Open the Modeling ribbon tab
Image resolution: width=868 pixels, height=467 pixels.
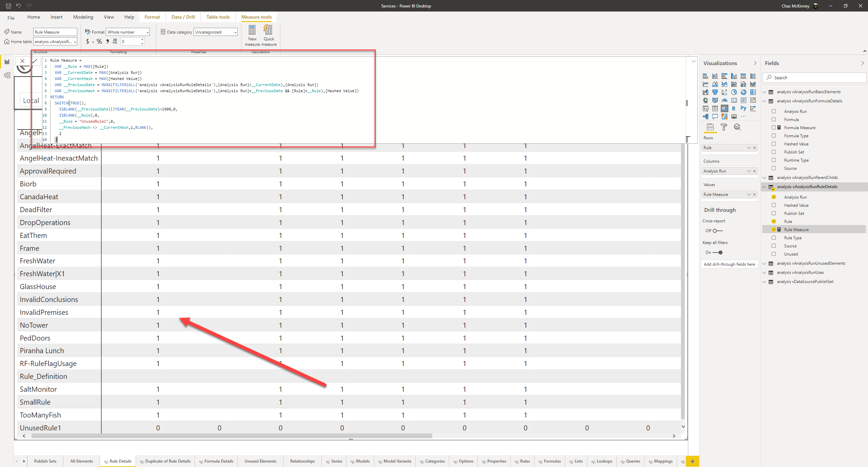(83, 17)
